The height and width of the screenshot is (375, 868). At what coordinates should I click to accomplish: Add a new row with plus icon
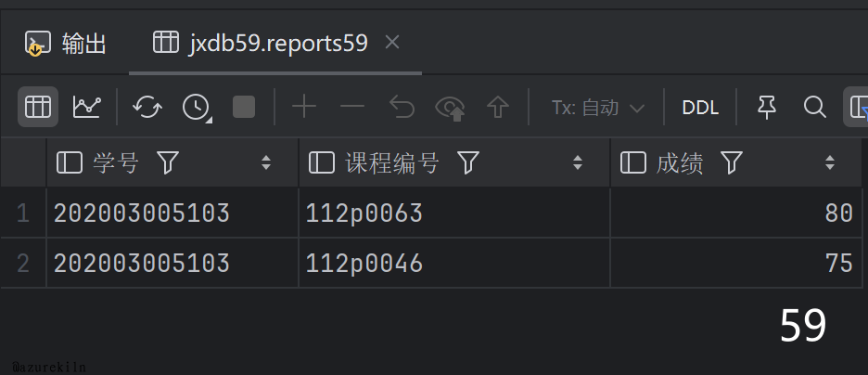pos(304,107)
